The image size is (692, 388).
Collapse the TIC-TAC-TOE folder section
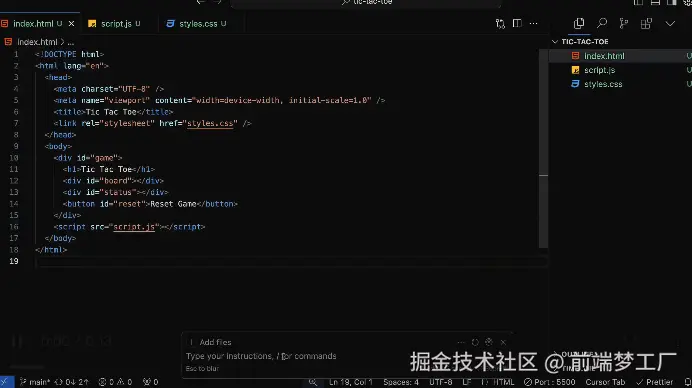point(580,41)
